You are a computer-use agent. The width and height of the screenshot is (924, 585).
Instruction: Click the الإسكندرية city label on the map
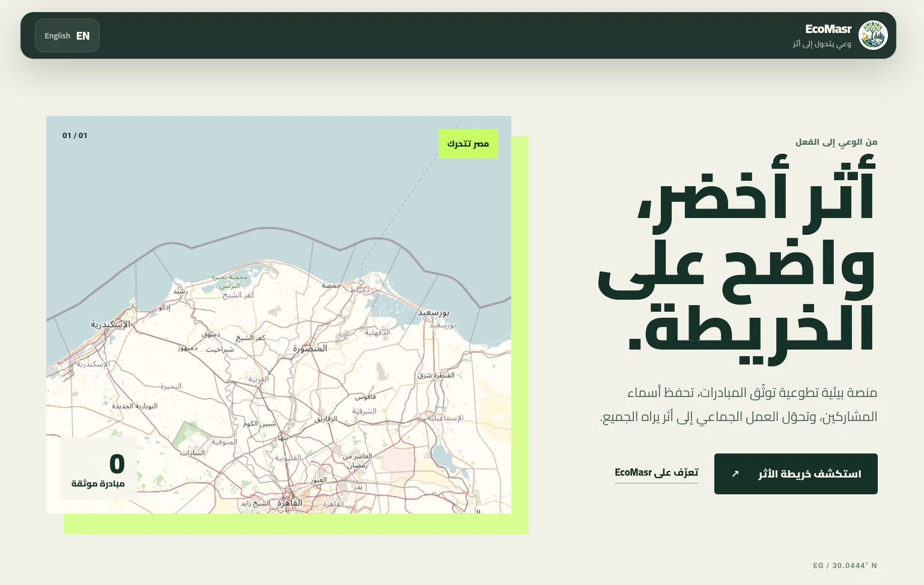tap(110, 324)
